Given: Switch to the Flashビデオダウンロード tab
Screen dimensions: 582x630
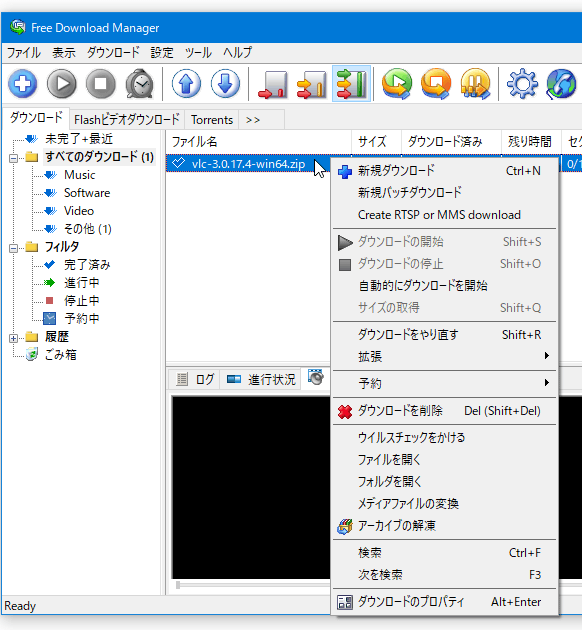Looking at the screenshot, I should [x=127, y=120].
